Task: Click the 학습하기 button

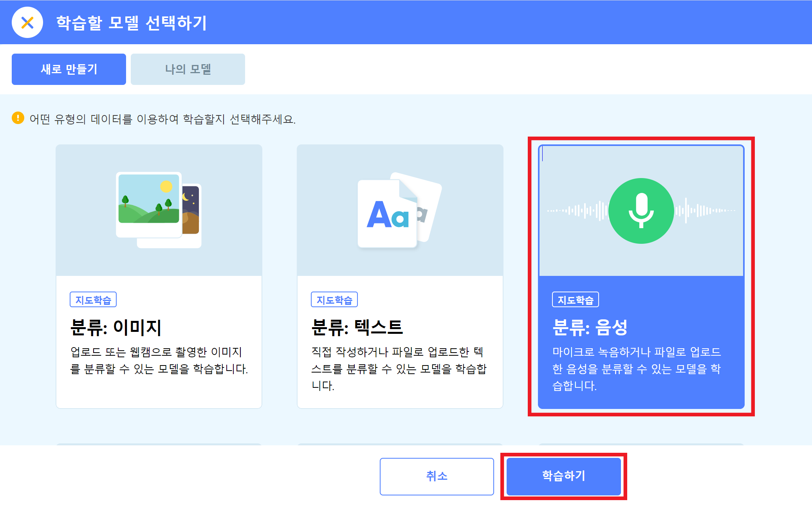Action: pyautogui.click(x=564, y=476)
